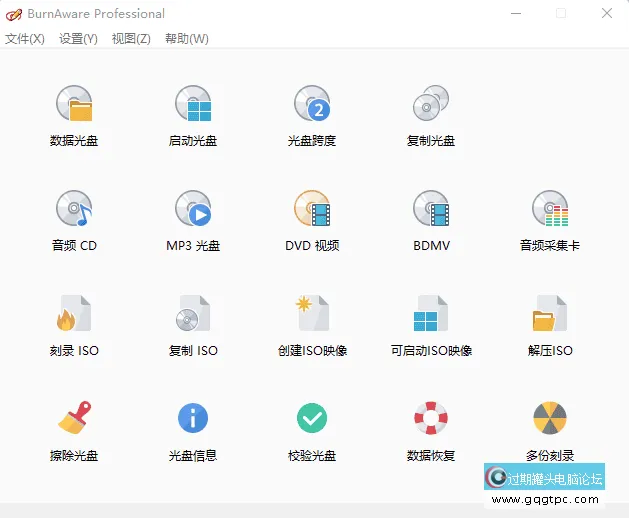The width and height of the screenshot is (629, 518).
Task: Launch the 音频采集卡 audio grabber icon
Action: coord(550,208)
